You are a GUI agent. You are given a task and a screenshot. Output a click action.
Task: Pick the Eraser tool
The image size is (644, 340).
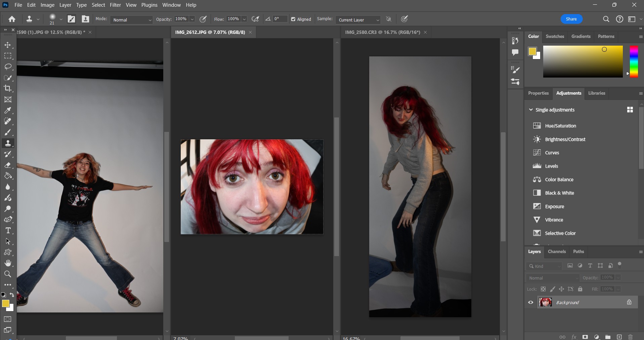pyautogui.click(x=8, y=165)
